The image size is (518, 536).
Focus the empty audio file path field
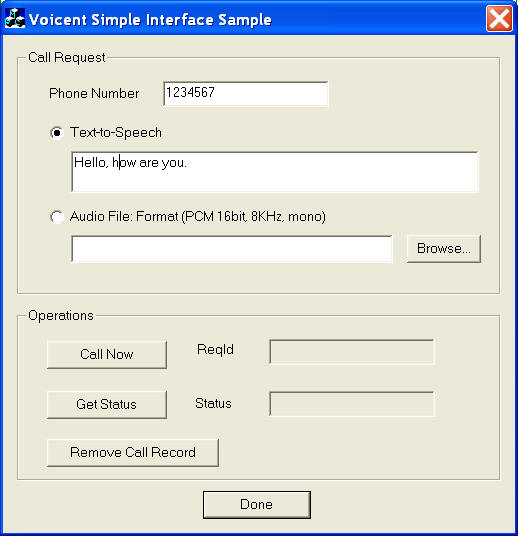(x=232, y=249)
